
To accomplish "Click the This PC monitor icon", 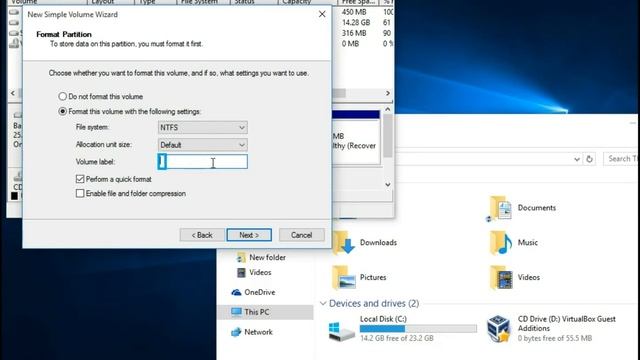I will point(236,312).
